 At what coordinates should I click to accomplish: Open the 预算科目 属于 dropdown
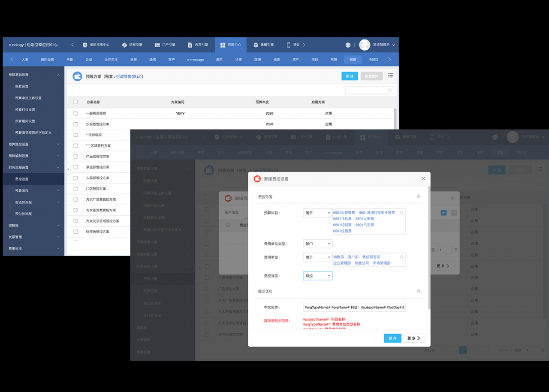point(317,213)
